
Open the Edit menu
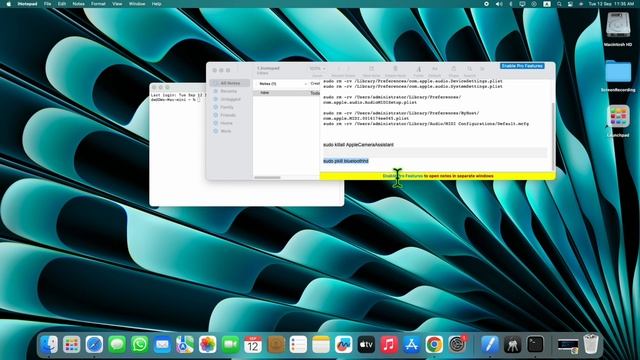[x=62, y=4]
